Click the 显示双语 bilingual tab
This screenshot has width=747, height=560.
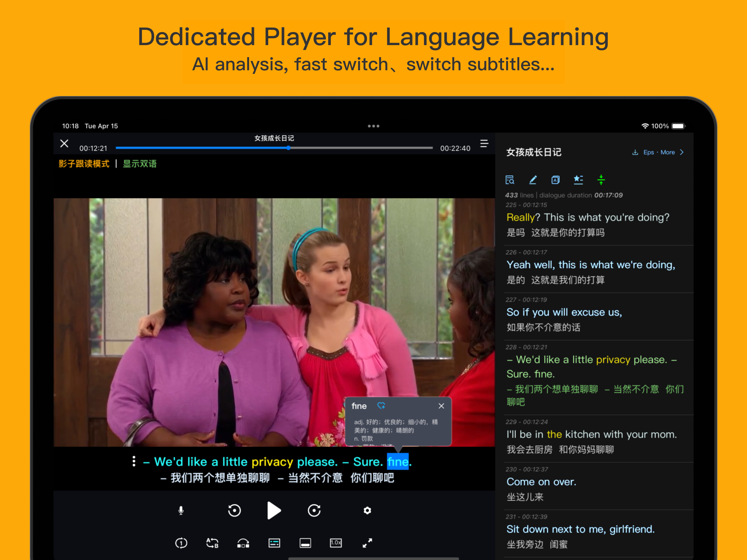click(139, 164)
